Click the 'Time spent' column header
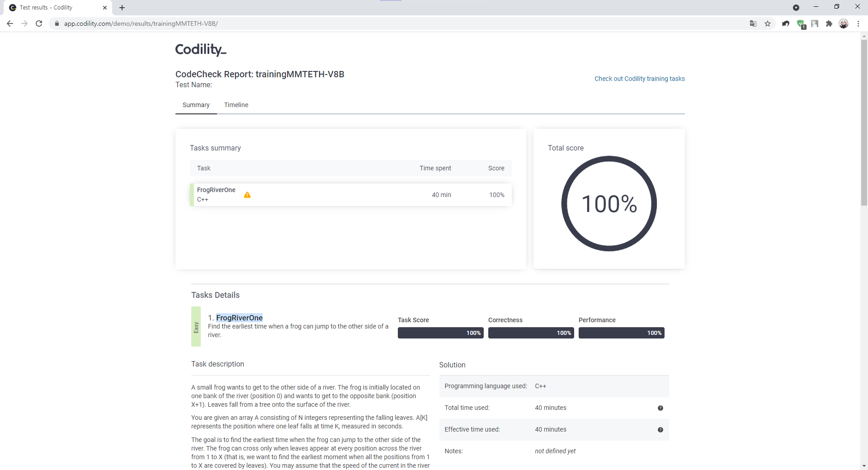Screen dimensions: 868x470 pyautogui.click(x=435, y=168)
